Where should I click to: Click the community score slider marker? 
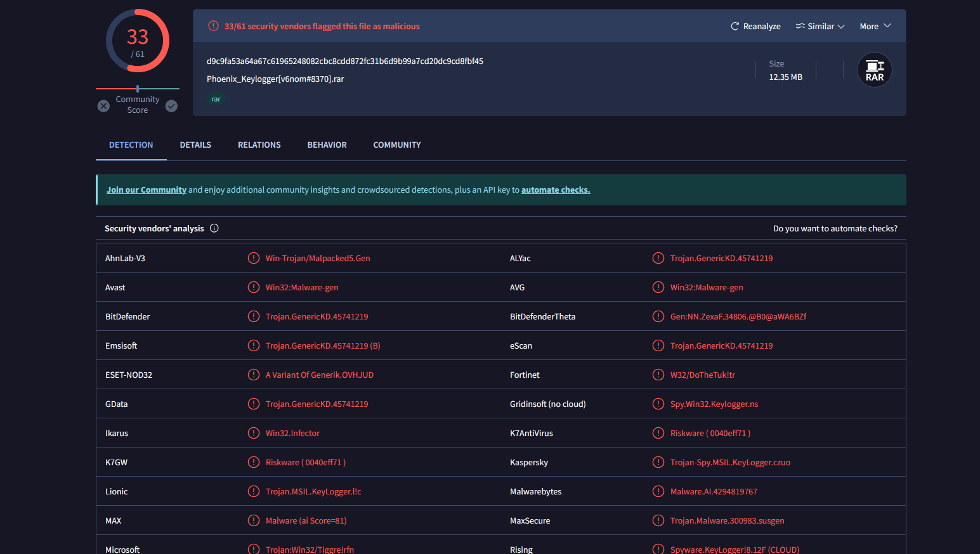(138, 89)
